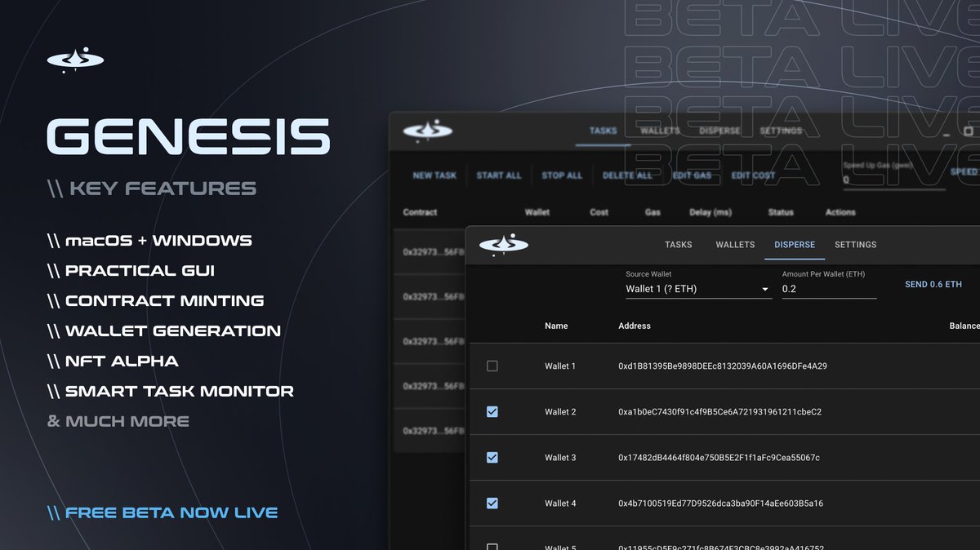Click address 0x4b7100519Ed77D9526dca3ba90F14aEe603B5a16

click(720, 503)
